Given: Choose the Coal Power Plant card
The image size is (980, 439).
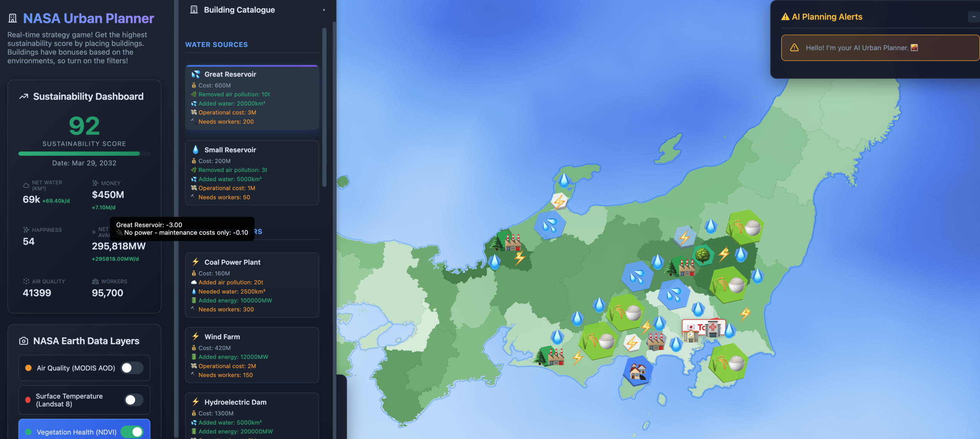Looking at the screenshot, I should coord(252,285).
